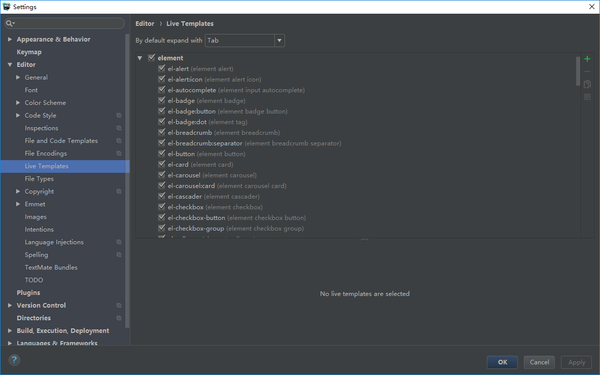Open the Font settings page
Image resolution: width=600 pixels, height=375 pixels.
[31, 90]
